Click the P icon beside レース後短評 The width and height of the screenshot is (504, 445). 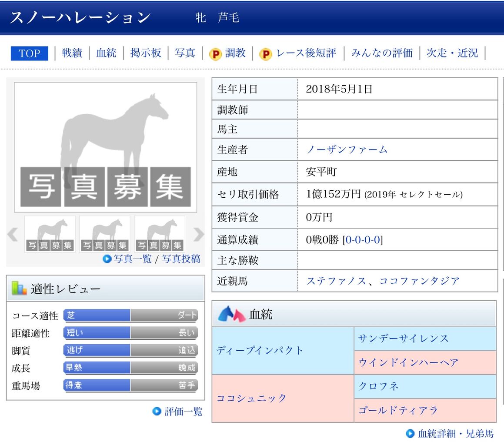point(266,53)
